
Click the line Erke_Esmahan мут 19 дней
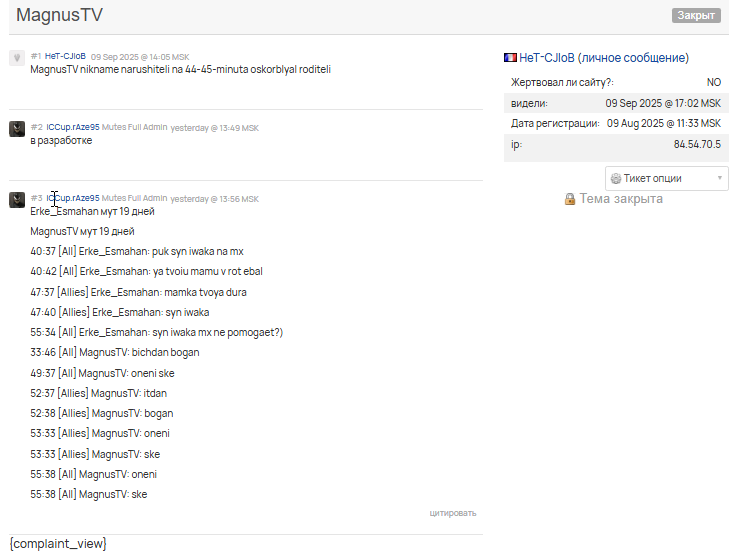[92, 211]
